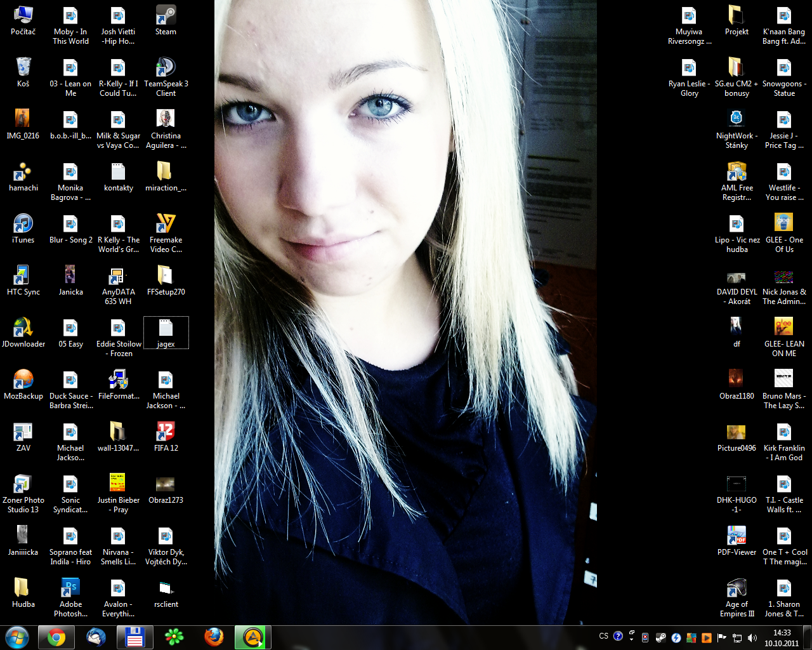Screen dimensions: 812x650
Task: Select the JDownloader desktop icon
Action: (23, 333)
